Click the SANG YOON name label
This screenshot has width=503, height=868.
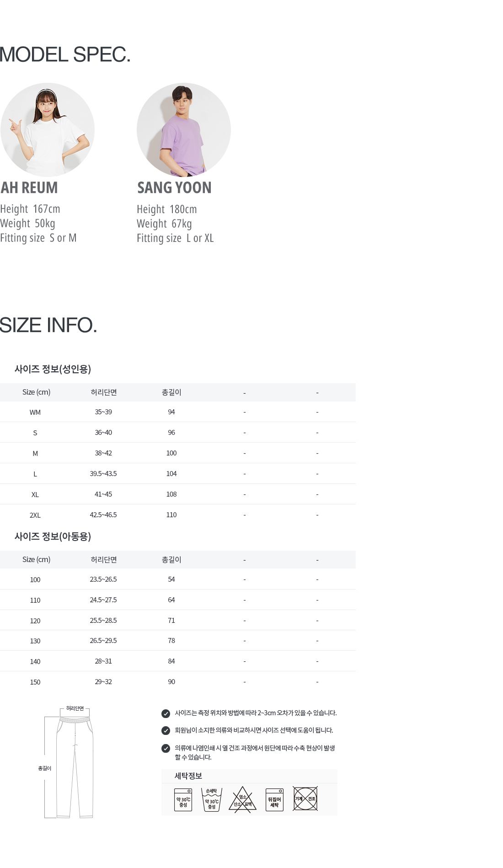(175, 188)
